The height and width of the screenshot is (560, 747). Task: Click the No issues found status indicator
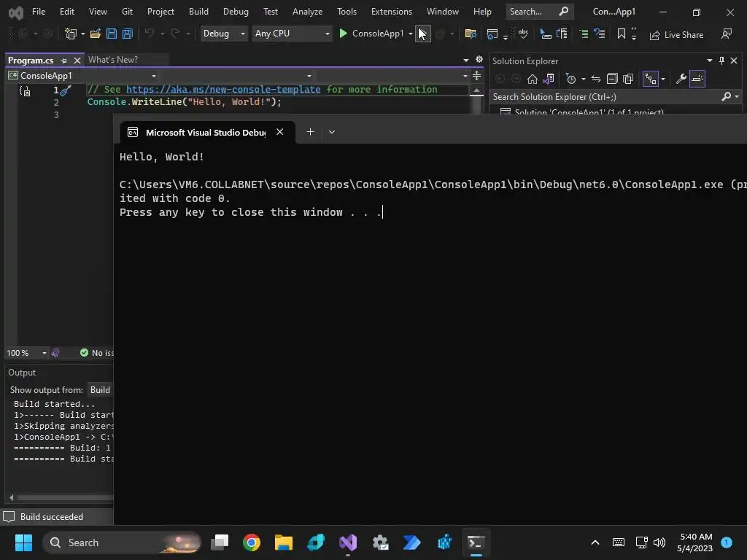coord(97,353)
